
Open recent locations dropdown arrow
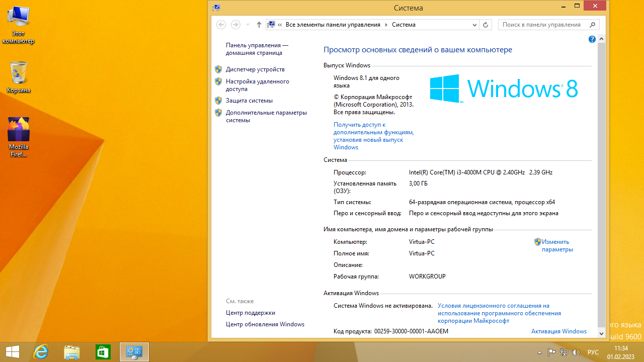[x=248, y=25]
